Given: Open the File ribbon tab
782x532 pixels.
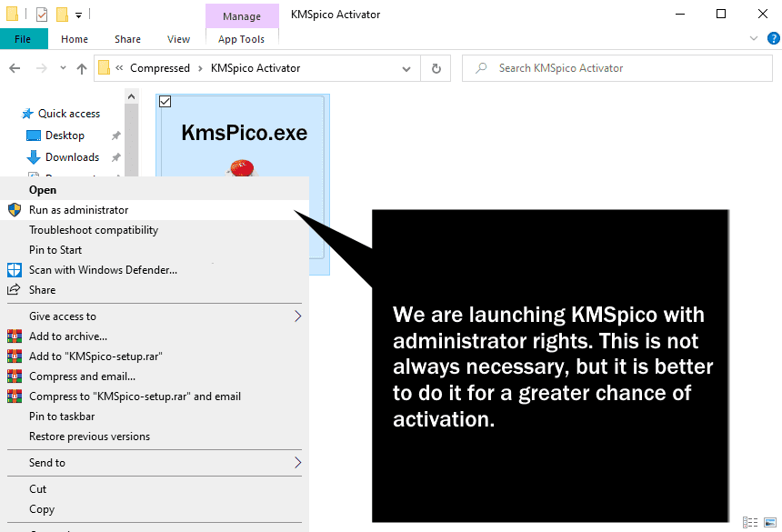Looking at the screenshot, I should coord(23,39).
